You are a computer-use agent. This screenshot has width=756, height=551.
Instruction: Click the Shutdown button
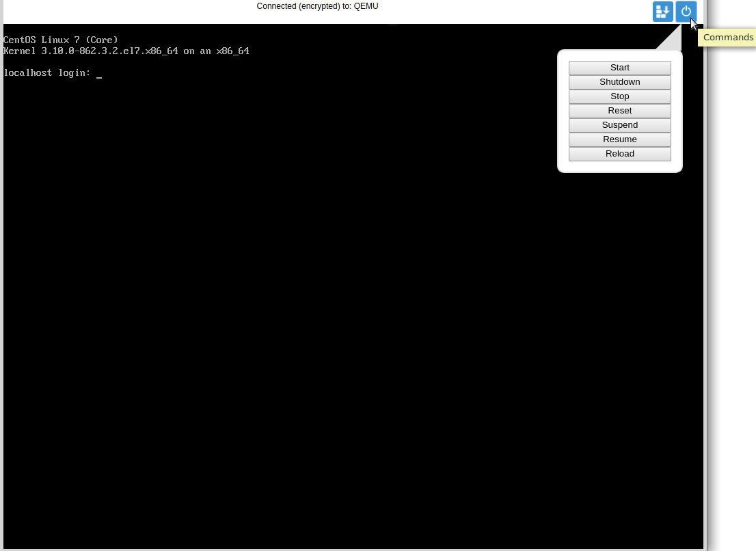pyautogui.click(x=619, y=82)
